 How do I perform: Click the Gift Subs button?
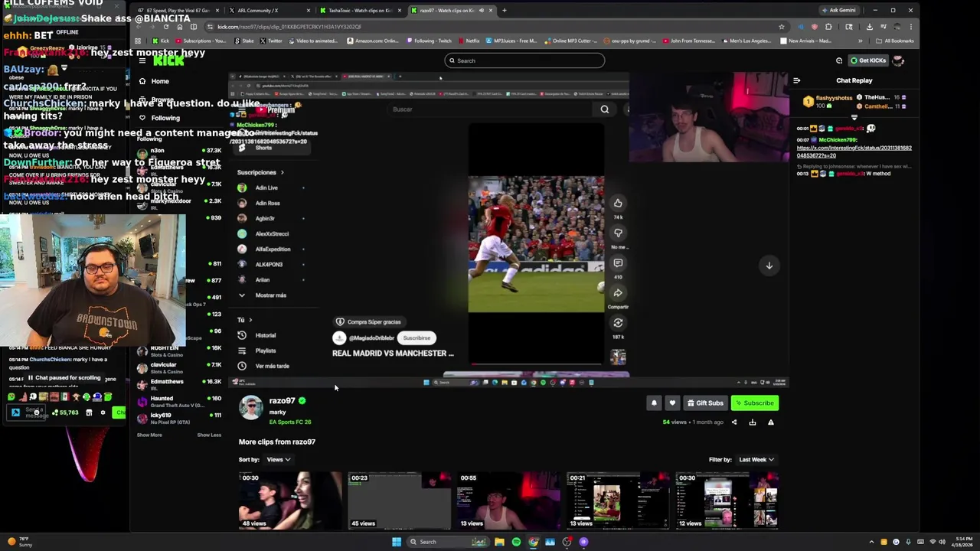tap(705, 403)
